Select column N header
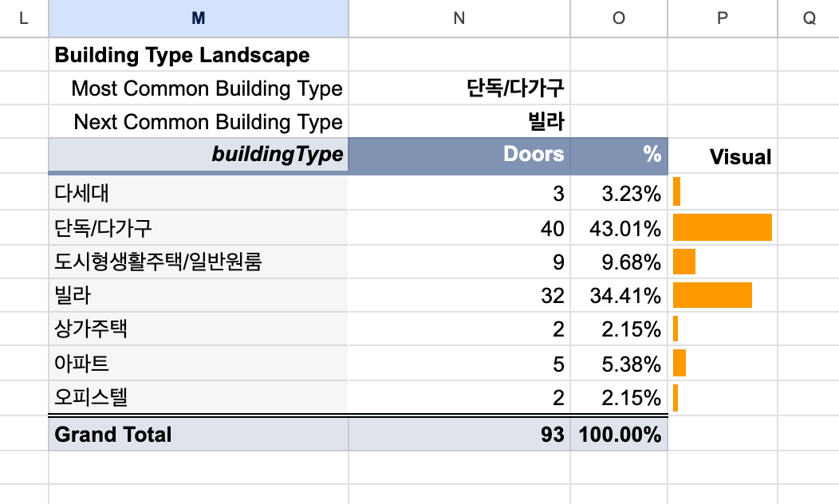839x504 pixels. (459, 18)
